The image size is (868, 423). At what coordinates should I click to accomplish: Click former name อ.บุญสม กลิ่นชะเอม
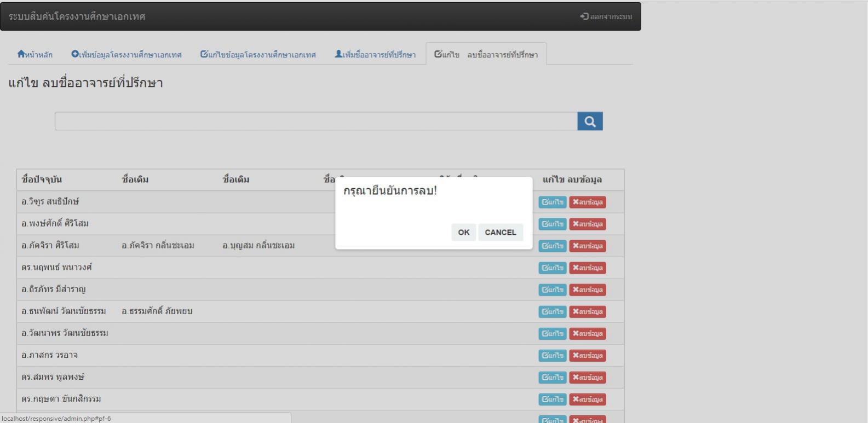258,245
